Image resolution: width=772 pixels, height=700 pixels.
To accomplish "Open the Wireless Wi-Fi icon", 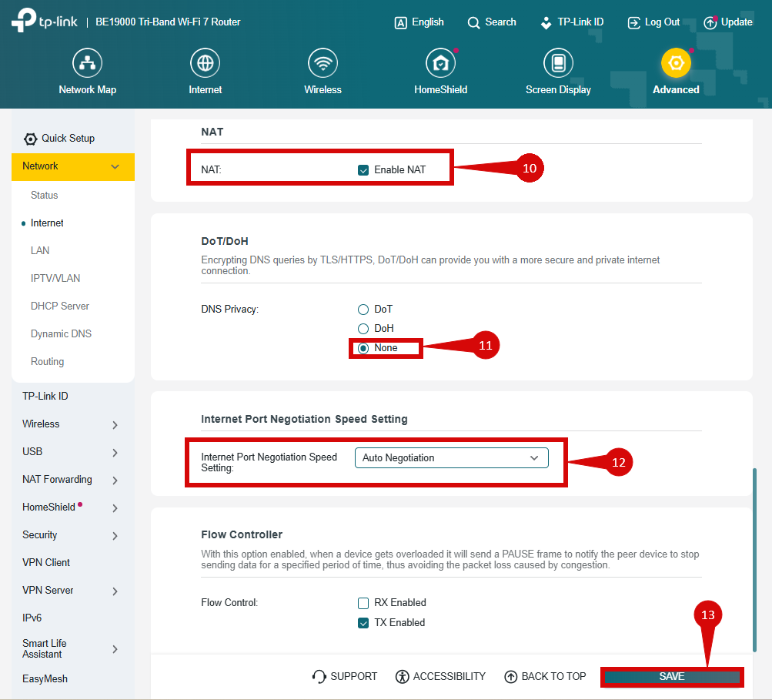I will click(323, 63).
